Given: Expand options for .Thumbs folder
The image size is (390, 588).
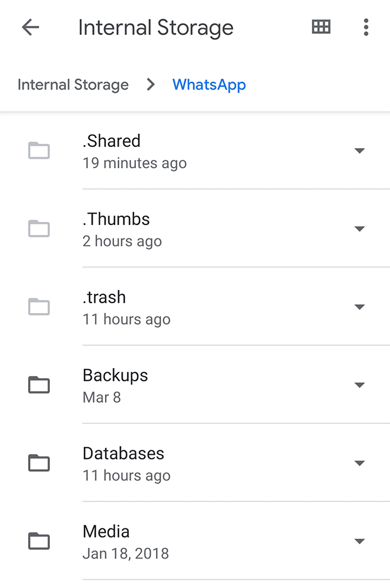Looking at the screenshot, I should coord(360,229).
